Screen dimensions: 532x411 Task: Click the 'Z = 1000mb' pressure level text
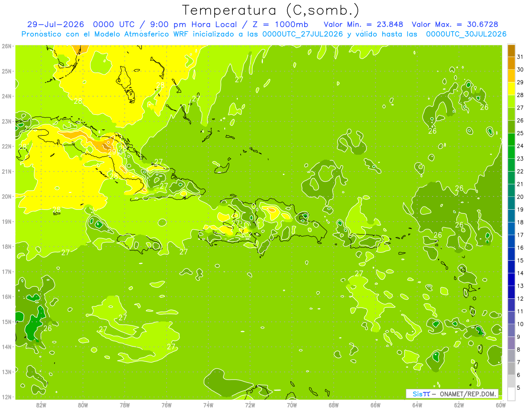281,24
